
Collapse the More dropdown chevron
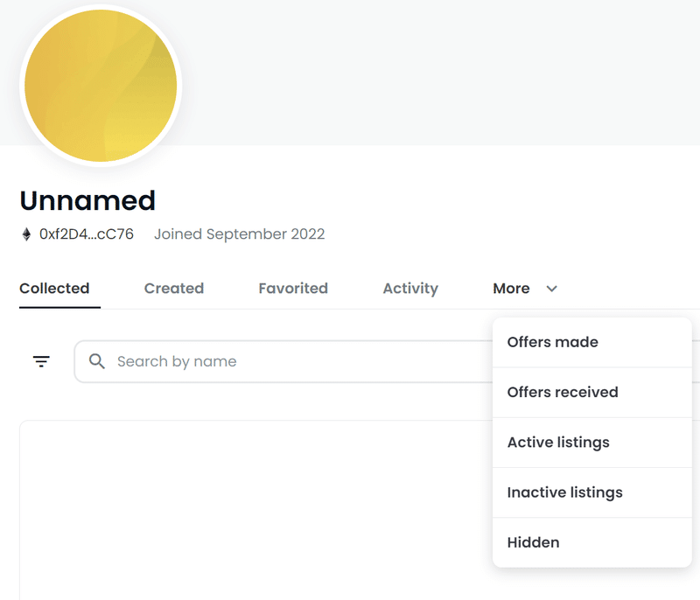pyautogui.click(x=552, y=289)
